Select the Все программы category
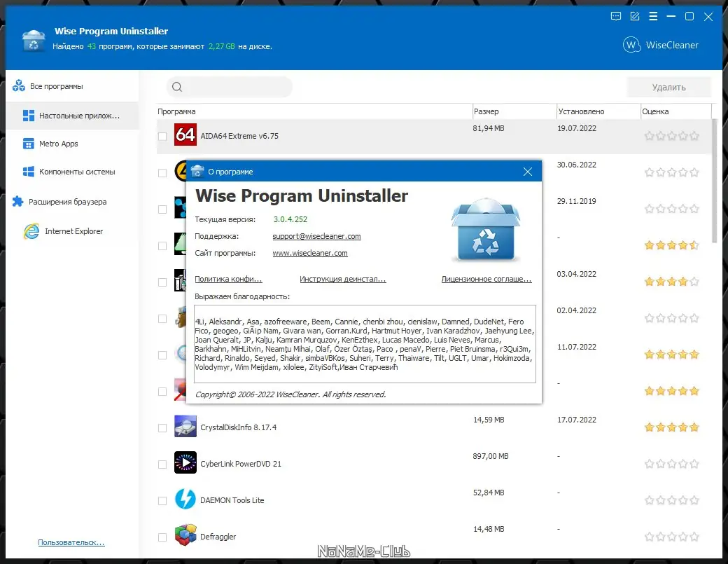The image size is (728, 564). (72, 86)
